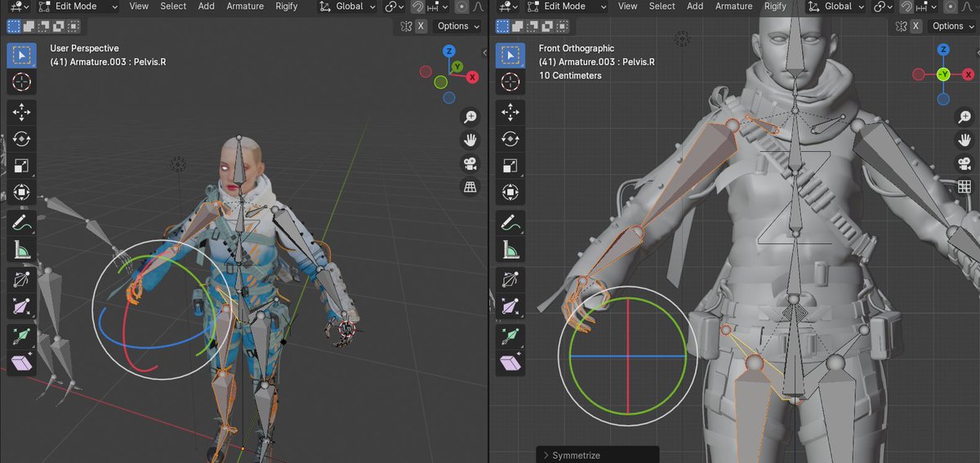Select the Scale tool in Front Orthographic viewport
This screenshot has width=980, height=463.
[510, 166]
